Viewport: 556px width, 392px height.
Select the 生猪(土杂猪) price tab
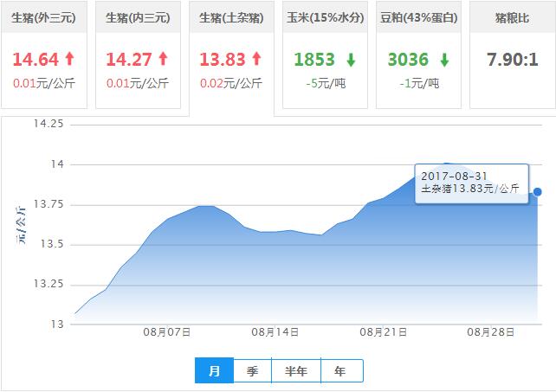click(231, 59)
